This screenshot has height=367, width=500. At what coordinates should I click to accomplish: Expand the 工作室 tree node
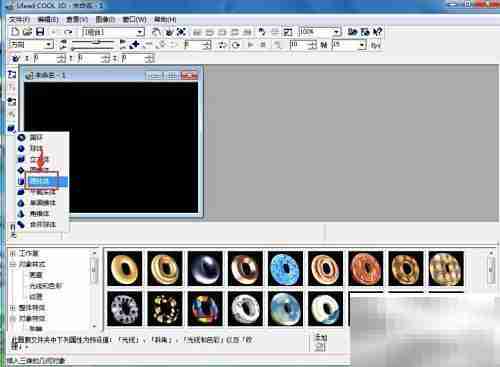pos(13,253)
